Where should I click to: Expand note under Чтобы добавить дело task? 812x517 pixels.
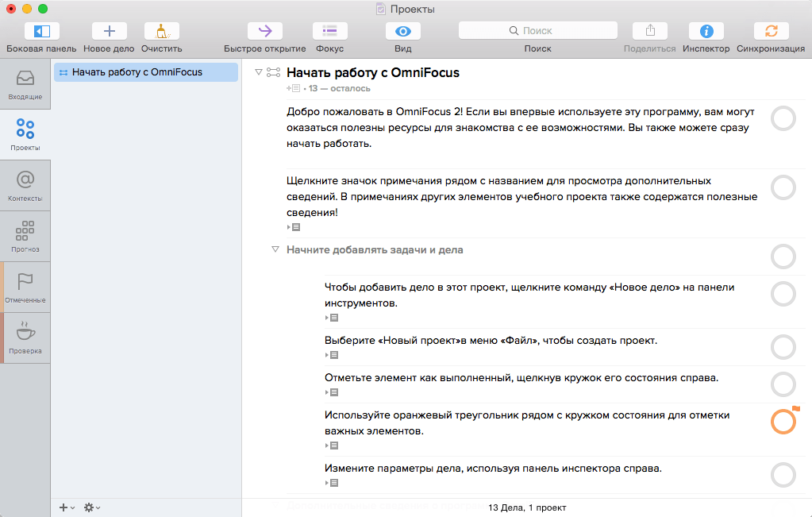(x=332, y=318)
